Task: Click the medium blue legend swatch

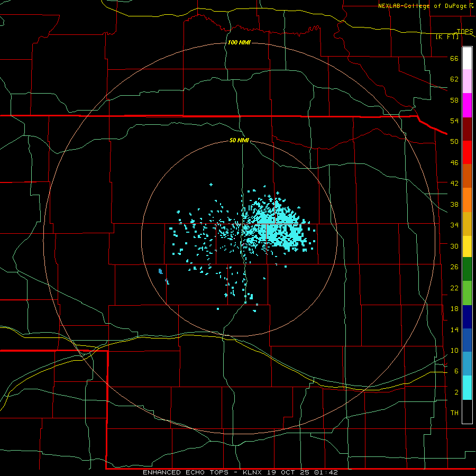Action: [467, 340]
